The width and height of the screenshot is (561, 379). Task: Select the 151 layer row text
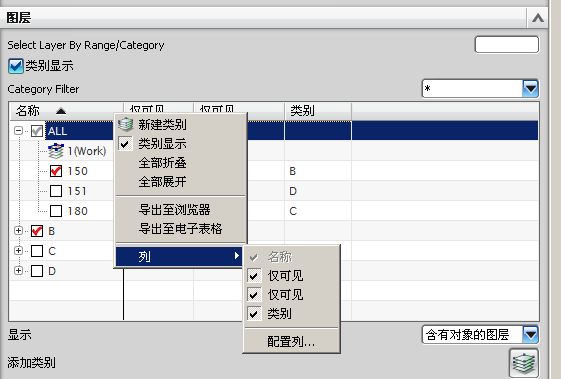[x=77, y=191]
